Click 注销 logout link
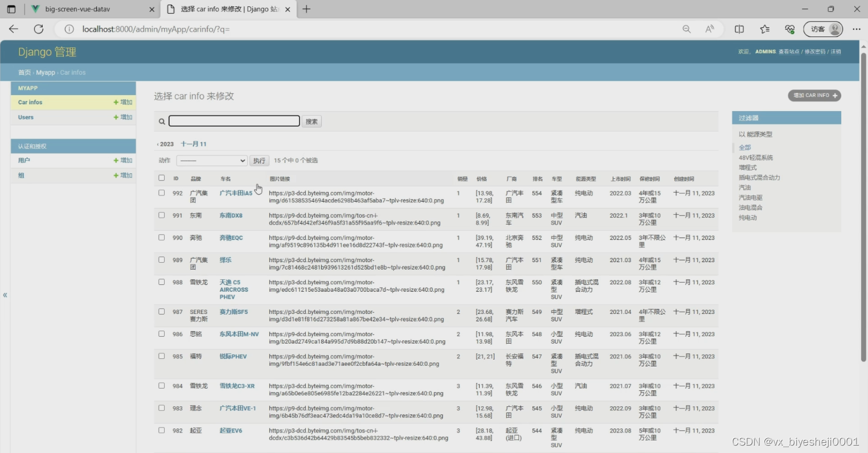The width and height of the screenshot is (868, 453). (836, 52)
